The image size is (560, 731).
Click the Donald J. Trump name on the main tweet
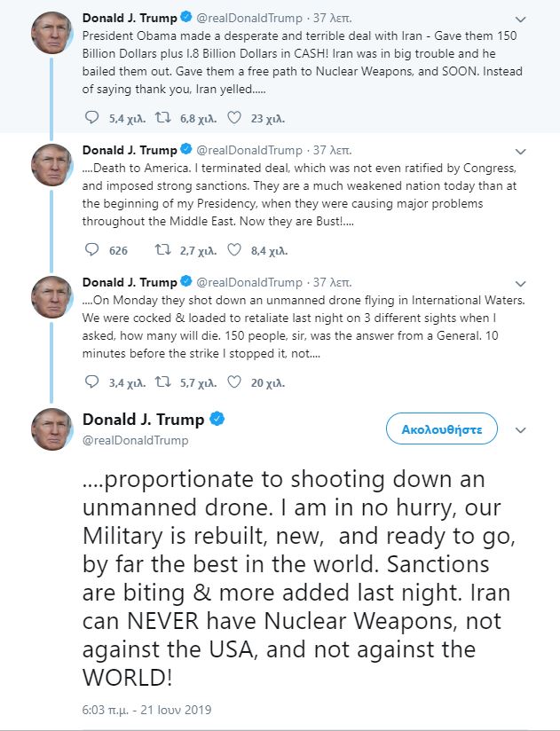(143, 420)
